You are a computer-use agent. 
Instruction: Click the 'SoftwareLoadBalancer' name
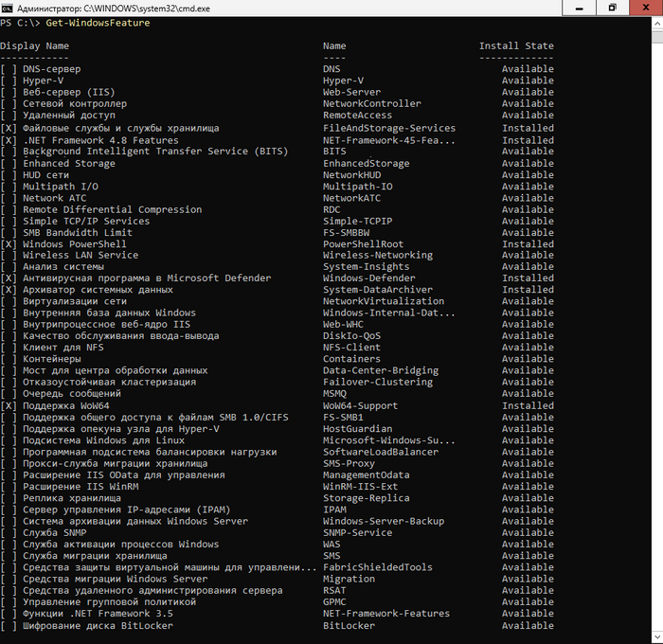381,452
